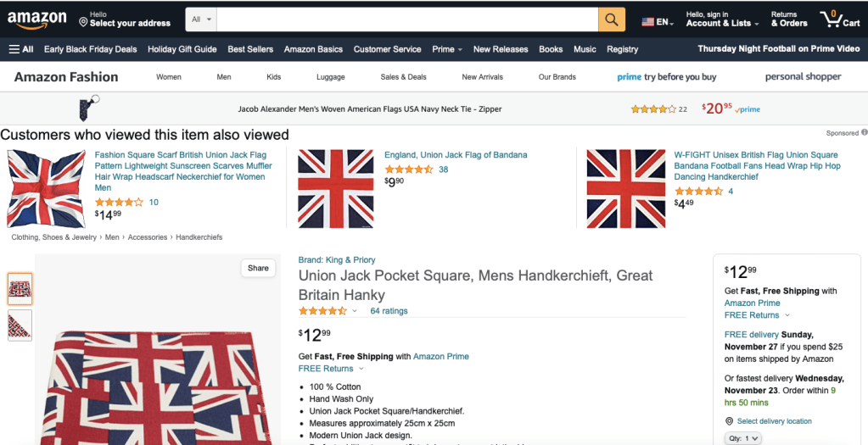868x445 pixels.
Task: Select the second product image thumbnail
Action: pos(20,325)
